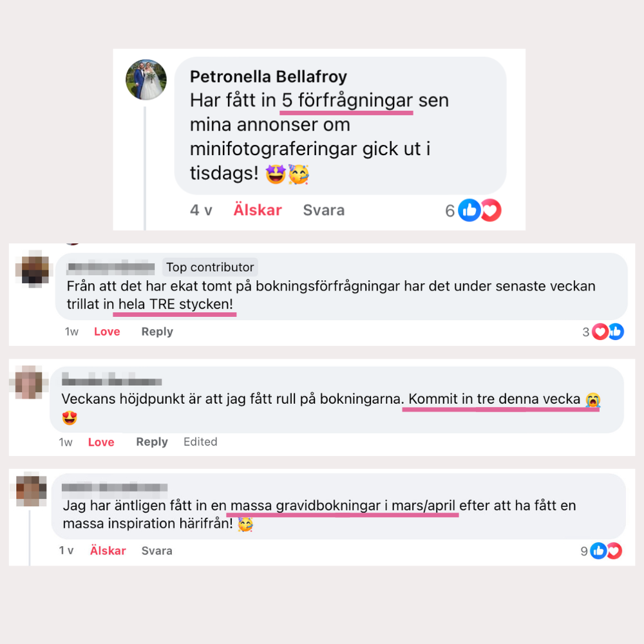The height and width of the screenshot is (644, 644).
Task: Click the Top contributor badge
Action: tap(210, 267)
